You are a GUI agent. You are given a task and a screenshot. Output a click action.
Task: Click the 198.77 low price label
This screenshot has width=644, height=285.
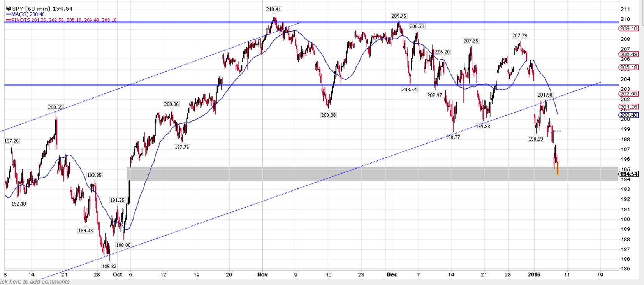[453, 137]
